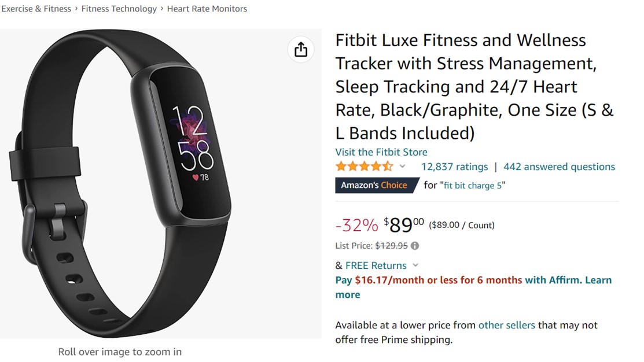Expand the star rating breakdown chevron
The width and height of the screenshot is (644, 362).
pyautogui.click(x=403, y=167)
